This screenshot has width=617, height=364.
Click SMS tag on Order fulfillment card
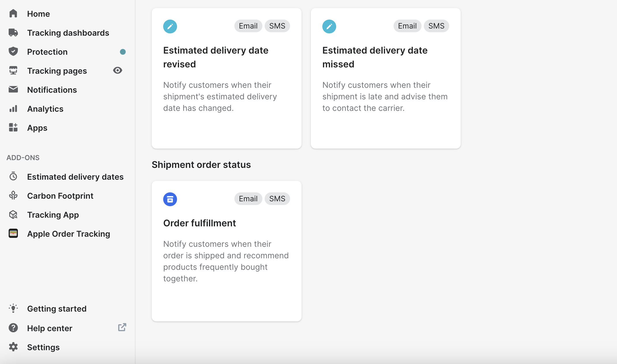point(277,199)
